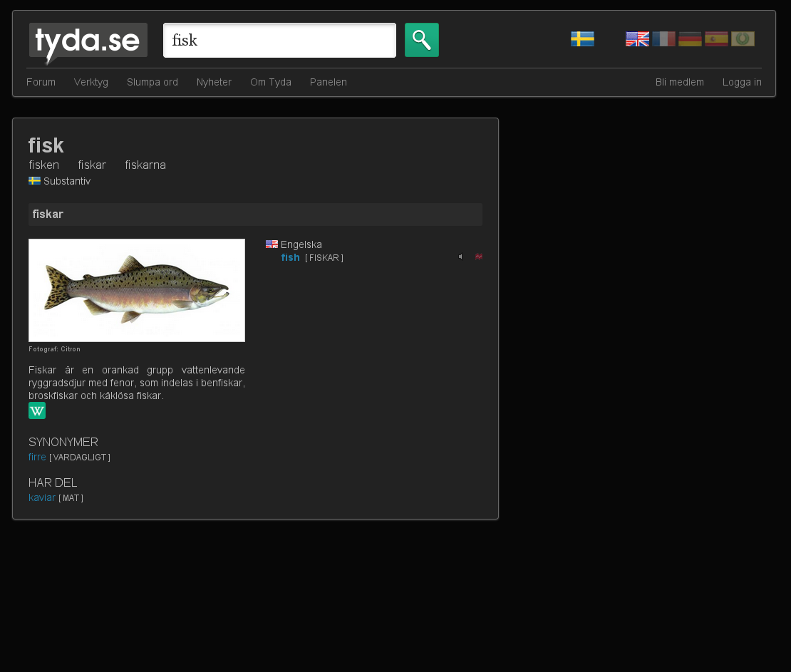Open the kaviar link

click(x=42, y=497)
